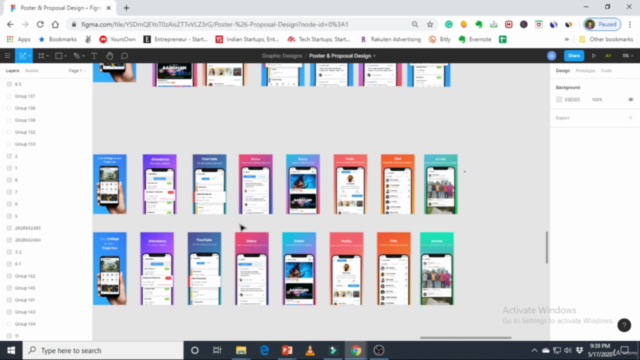Select the Hand tool
This screenshot has width=640, height=360.
pyautogui.click(x=109, y=56)
